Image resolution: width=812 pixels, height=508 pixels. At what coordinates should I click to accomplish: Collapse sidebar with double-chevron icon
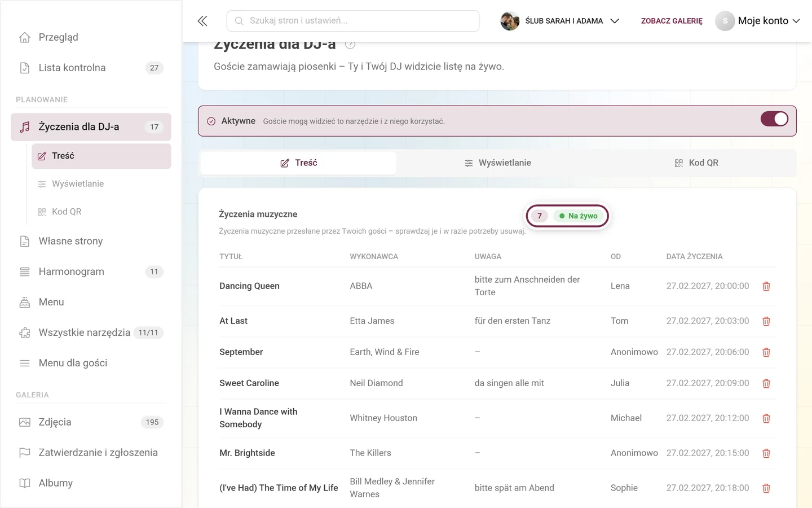click(x=202, y=21)
